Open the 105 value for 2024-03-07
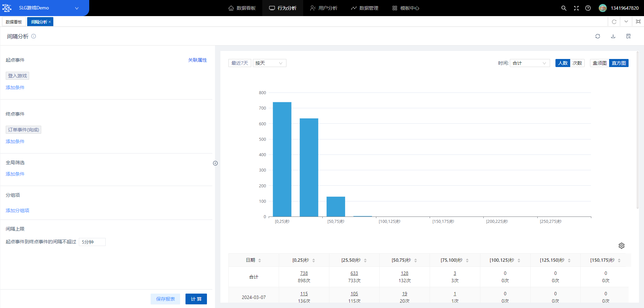Viewport: 644px width, 308px height. pyautogui.click(x=354, y=294)
